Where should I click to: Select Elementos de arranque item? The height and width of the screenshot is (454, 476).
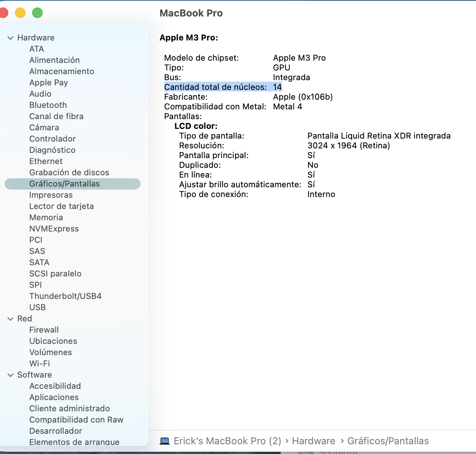74,442
